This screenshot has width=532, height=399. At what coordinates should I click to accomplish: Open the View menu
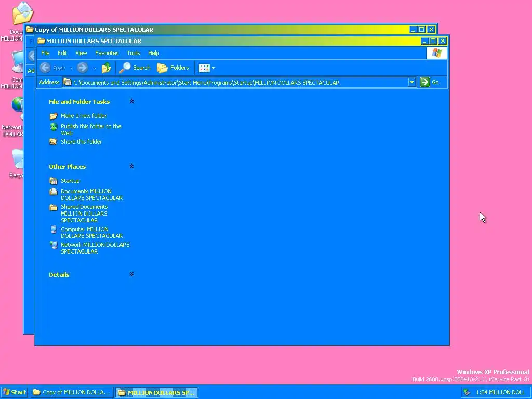tap(81, 53)
